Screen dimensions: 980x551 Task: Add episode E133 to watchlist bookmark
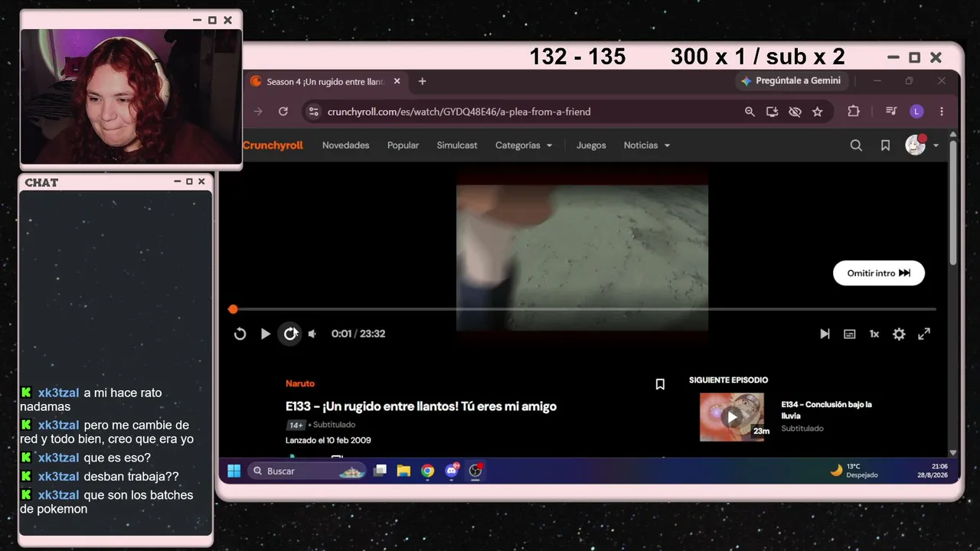(x=660, y=384)
